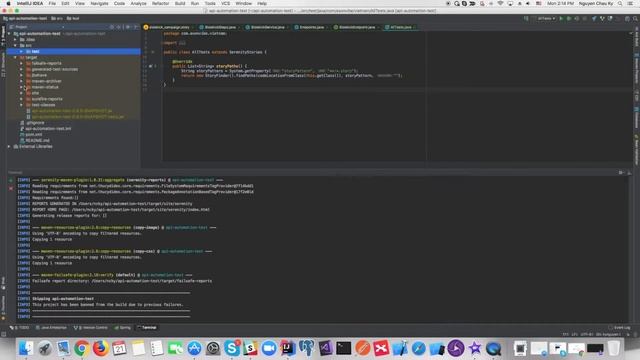Click api-automation-test breadcrumb in navigation bar
640x360 pixels.
25,18
